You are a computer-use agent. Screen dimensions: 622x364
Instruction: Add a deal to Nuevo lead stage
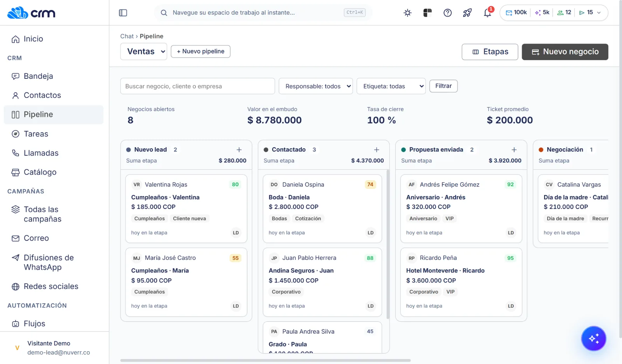coord(239,150)
